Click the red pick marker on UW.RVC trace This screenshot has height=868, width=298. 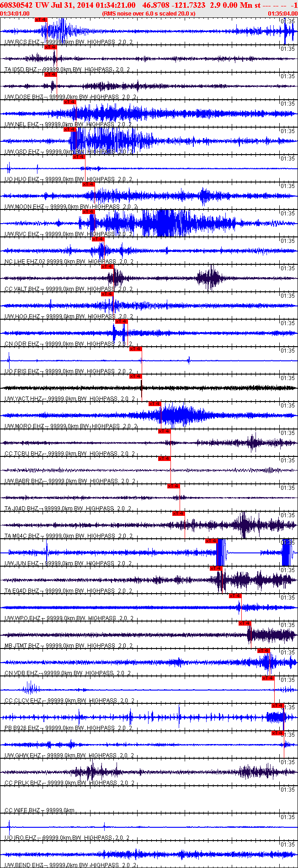88,212
